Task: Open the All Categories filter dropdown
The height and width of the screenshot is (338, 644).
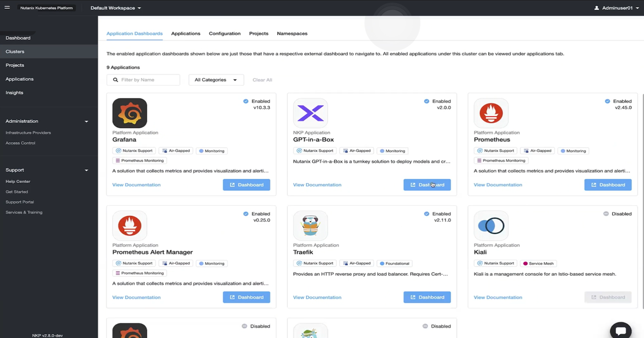Action: coord(216,80)
